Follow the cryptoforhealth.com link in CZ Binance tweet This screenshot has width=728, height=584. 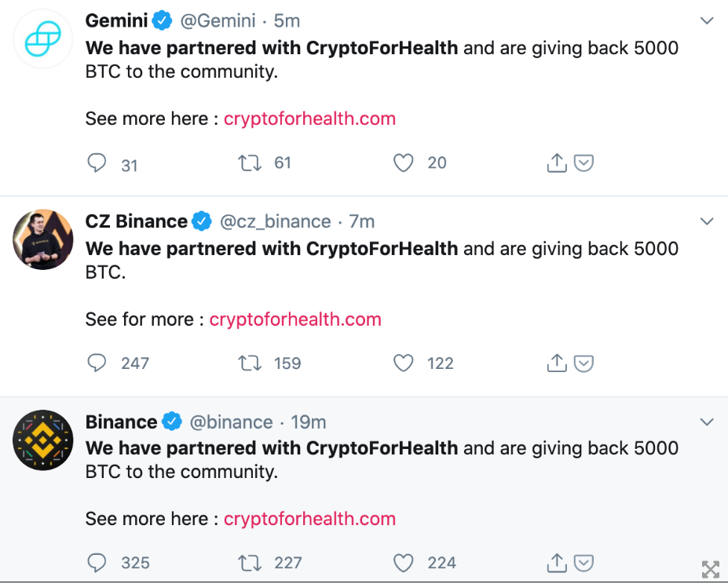click(x=295, y=319)
